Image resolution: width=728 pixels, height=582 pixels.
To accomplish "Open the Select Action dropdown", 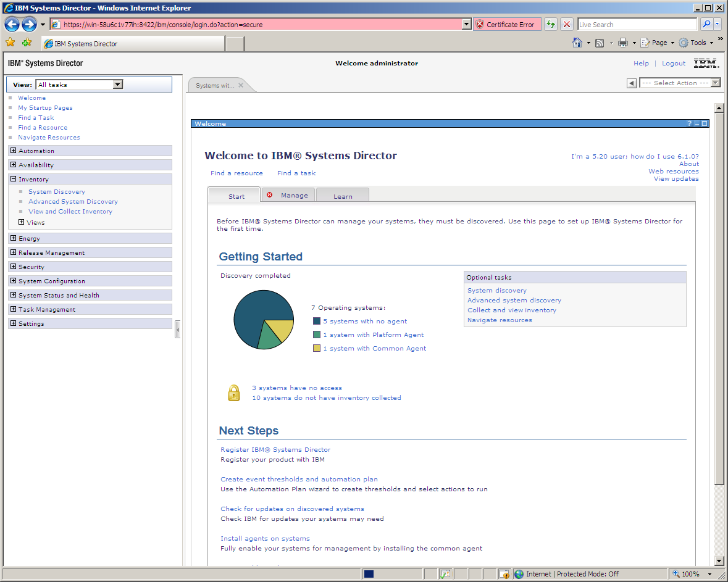I will tap(714, 82).
